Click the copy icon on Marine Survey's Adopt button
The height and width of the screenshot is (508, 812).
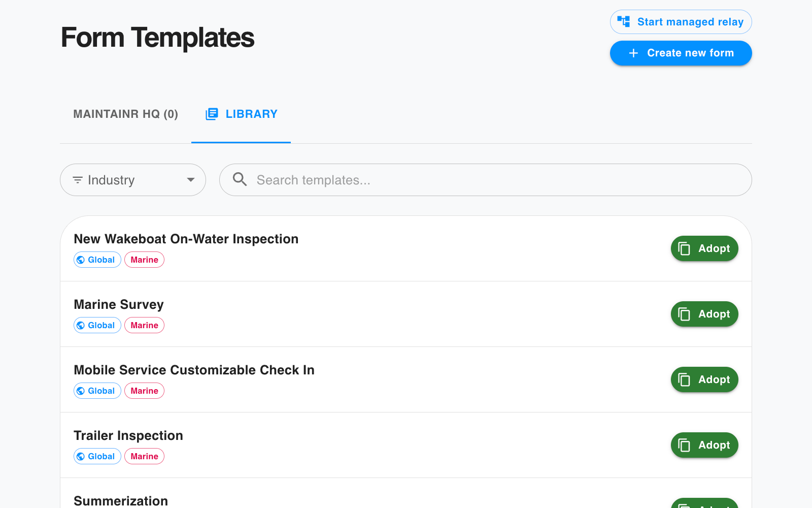pos(684,314)
